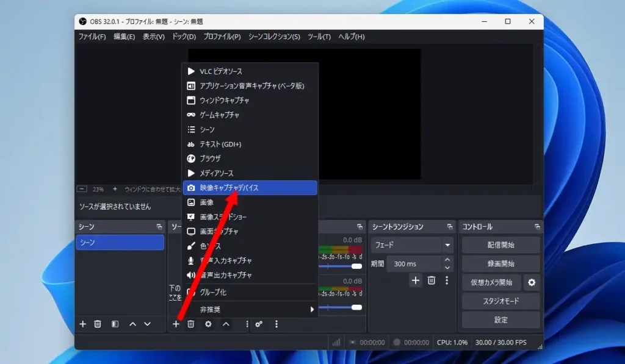Add a transition with plus icon
Screen dimensions: 625x364
(x=416, y=280)
